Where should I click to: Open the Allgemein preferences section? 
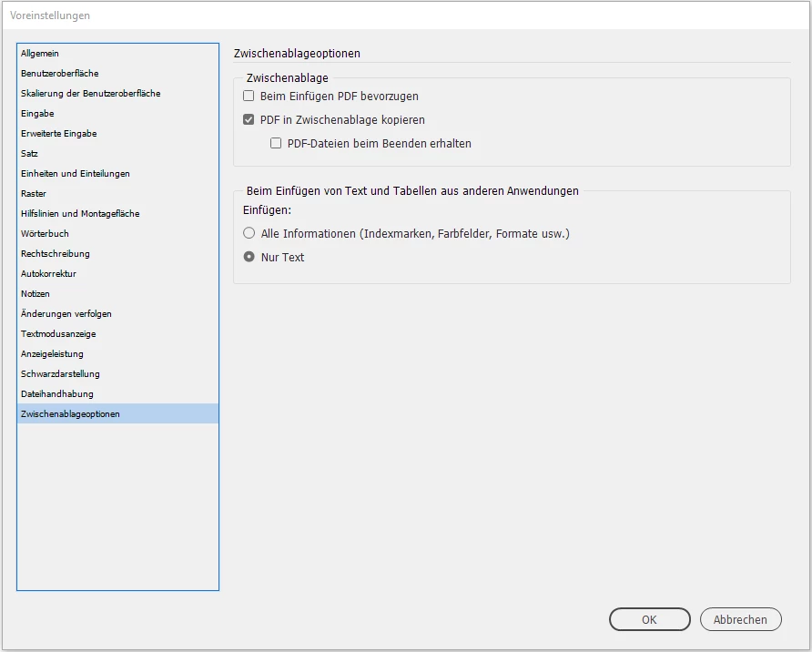click(117, 54)
